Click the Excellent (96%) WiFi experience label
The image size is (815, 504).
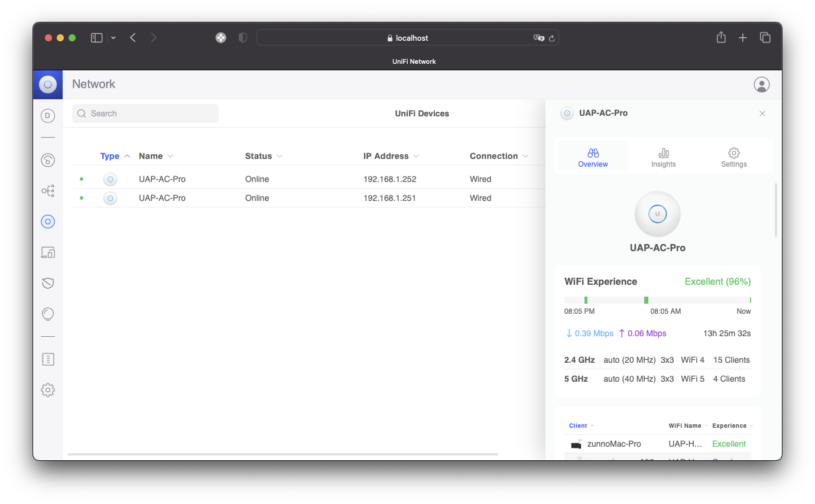coord(717,282)
